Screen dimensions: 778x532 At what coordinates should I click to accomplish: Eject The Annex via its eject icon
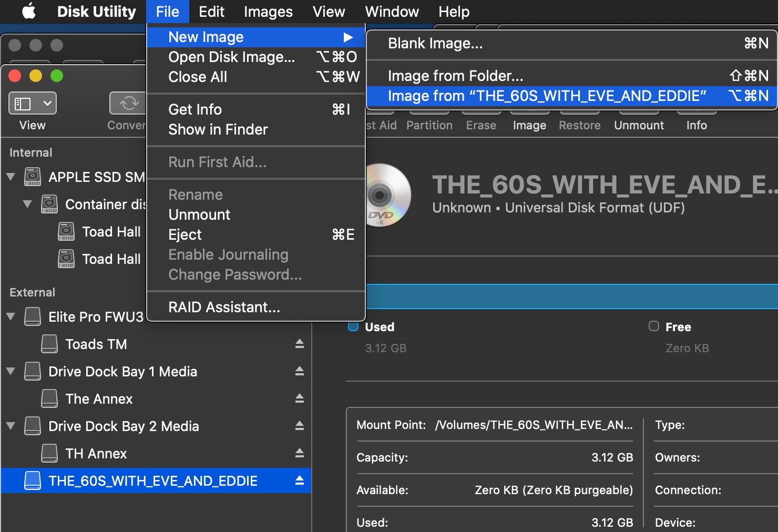pos(300,398)
